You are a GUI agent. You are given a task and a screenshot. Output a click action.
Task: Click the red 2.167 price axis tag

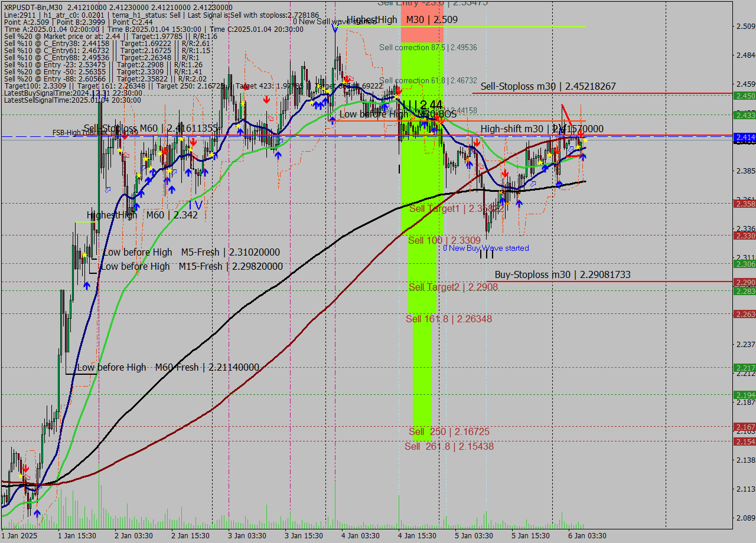744,427
